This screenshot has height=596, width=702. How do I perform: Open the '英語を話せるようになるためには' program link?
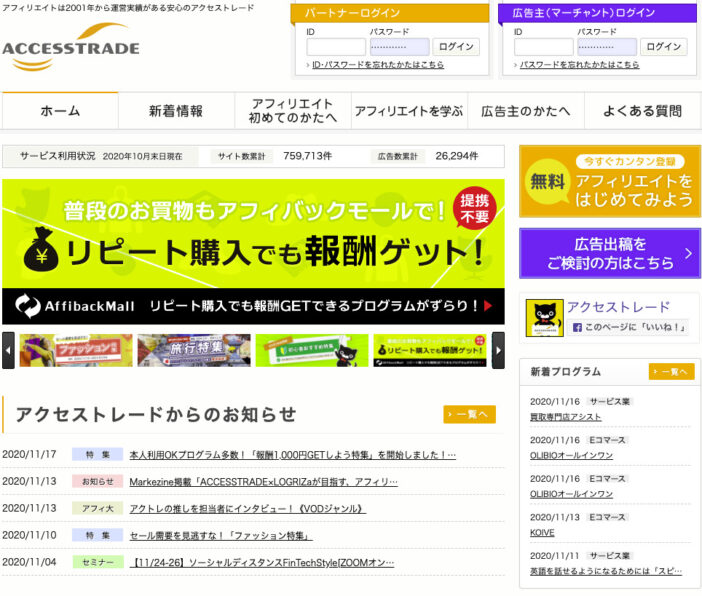point(606,571)
